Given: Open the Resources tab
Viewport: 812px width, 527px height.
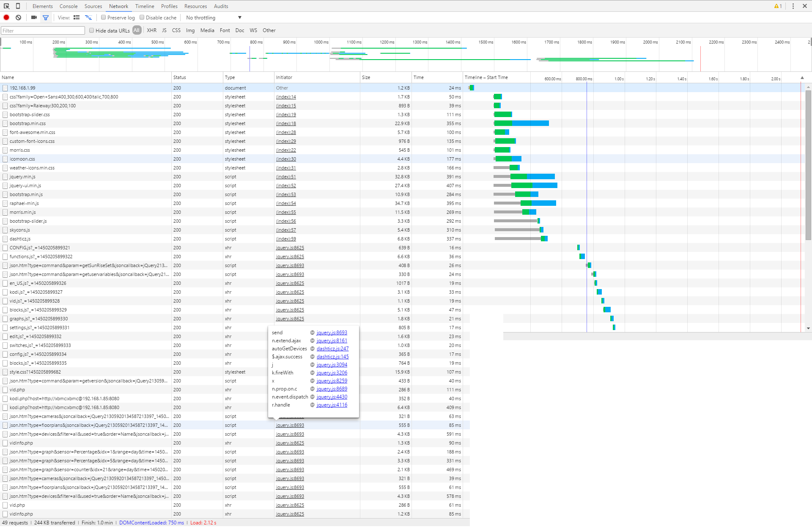Looking at the screenshot, I should [x=195, y=6].
